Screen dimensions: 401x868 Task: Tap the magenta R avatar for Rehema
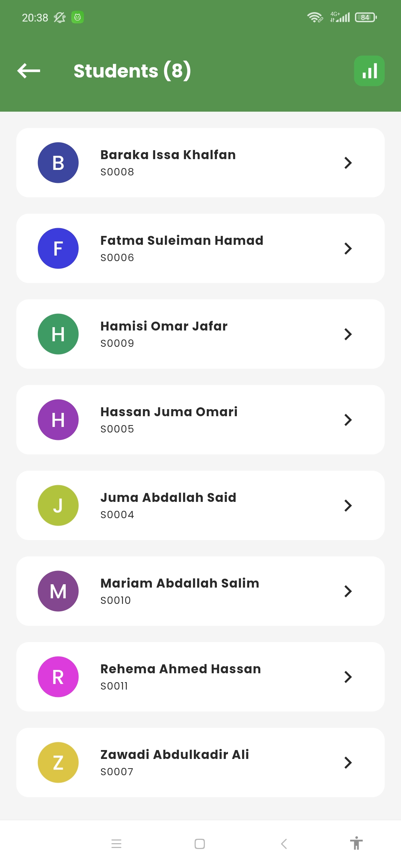point(58,677)
